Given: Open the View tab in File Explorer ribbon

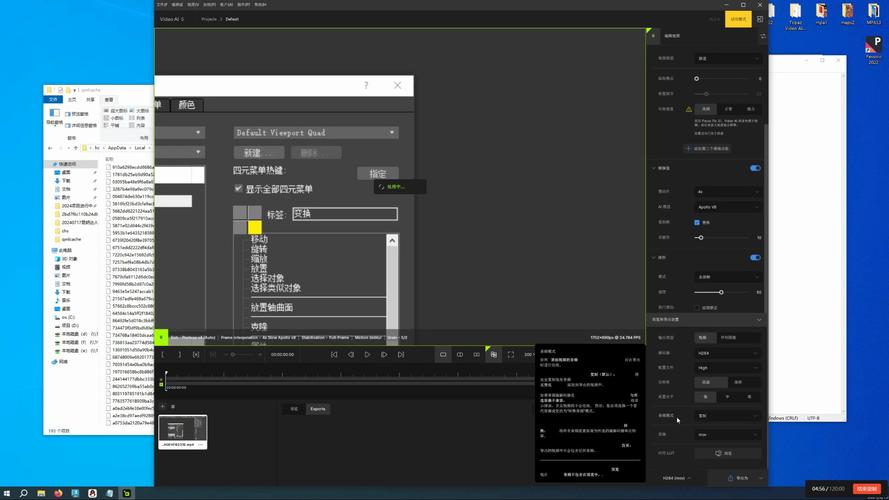Looking at the screenshot, I should [x=108, y=99].
